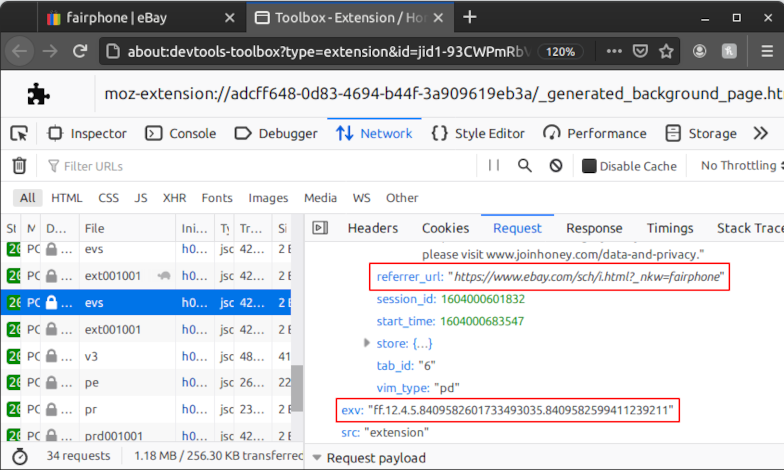Switch to the Performance panel

coord(594,134)
